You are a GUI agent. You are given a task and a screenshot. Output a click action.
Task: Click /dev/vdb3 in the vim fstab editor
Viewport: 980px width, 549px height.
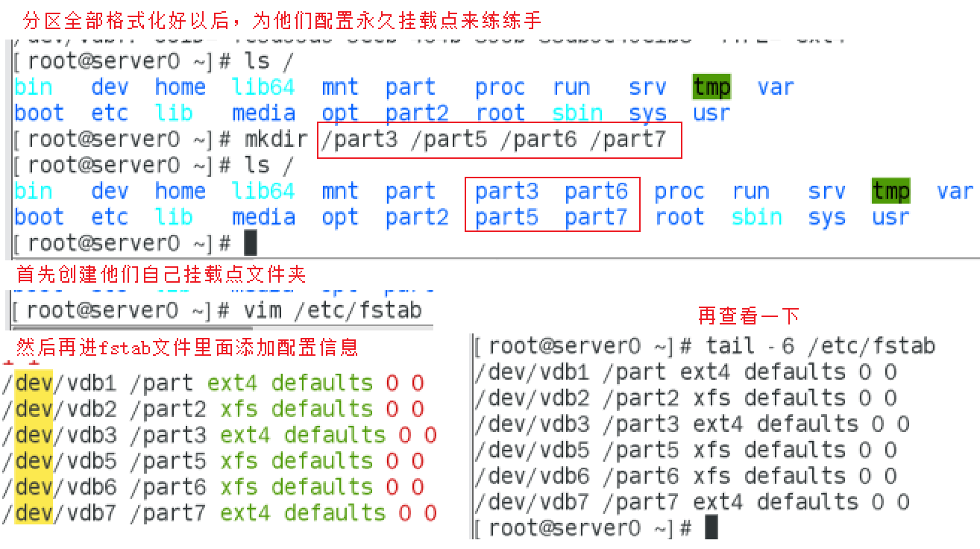[60, 435]
